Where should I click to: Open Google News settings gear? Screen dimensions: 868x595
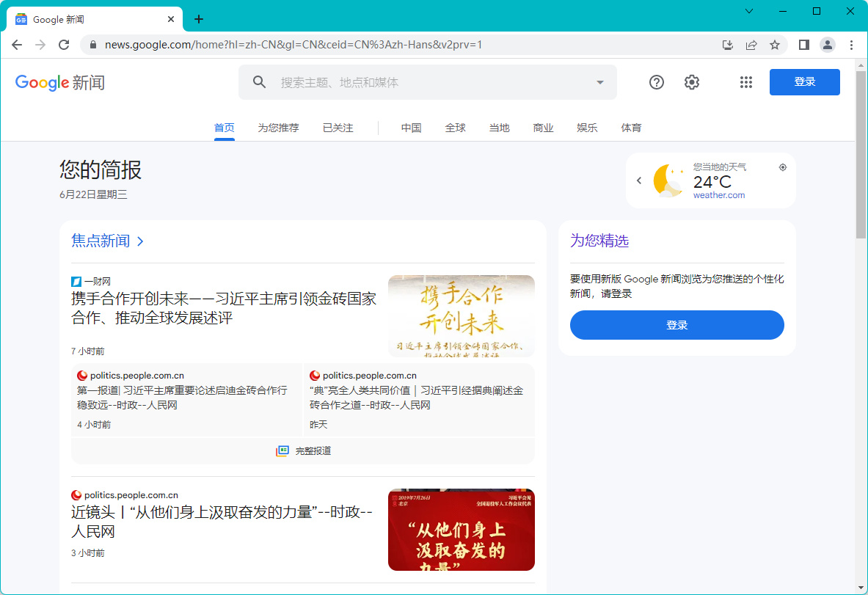click(x=692, y=82)
